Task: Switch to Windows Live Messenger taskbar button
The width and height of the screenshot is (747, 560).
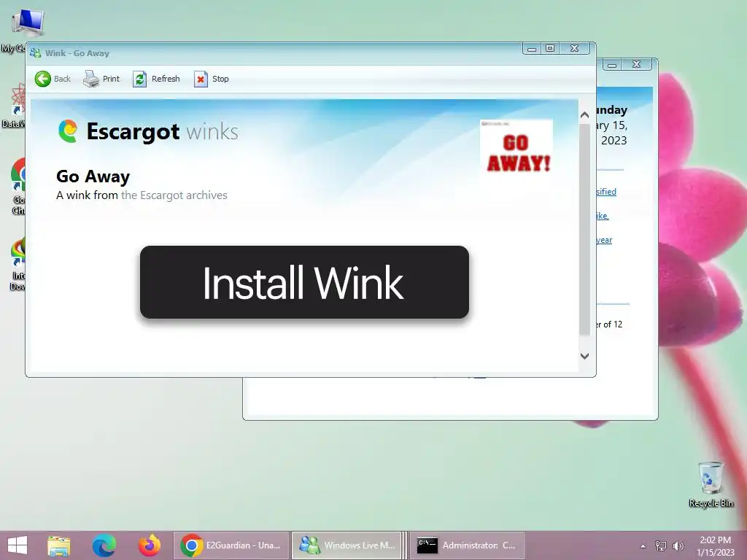Action: pyautogui.click(x=348, y=545)
